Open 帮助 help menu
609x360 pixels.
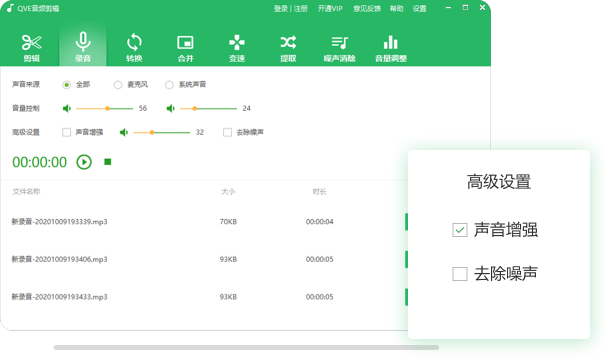click(397, 9)
